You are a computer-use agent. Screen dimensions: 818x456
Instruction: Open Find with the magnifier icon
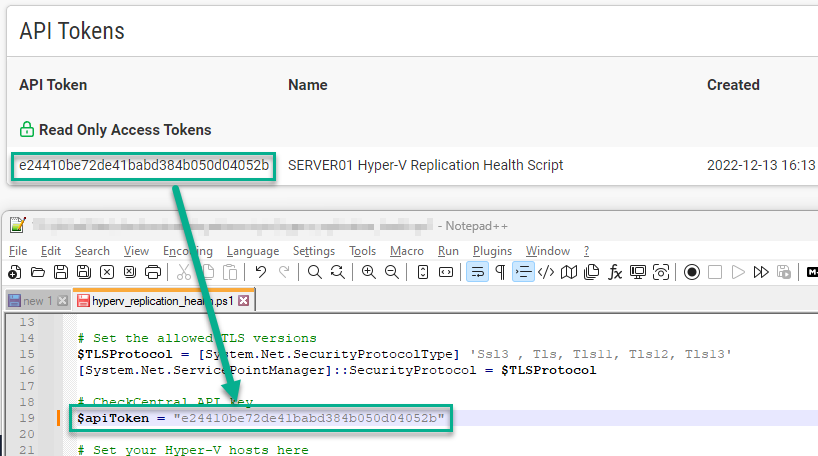pos(314,272)
